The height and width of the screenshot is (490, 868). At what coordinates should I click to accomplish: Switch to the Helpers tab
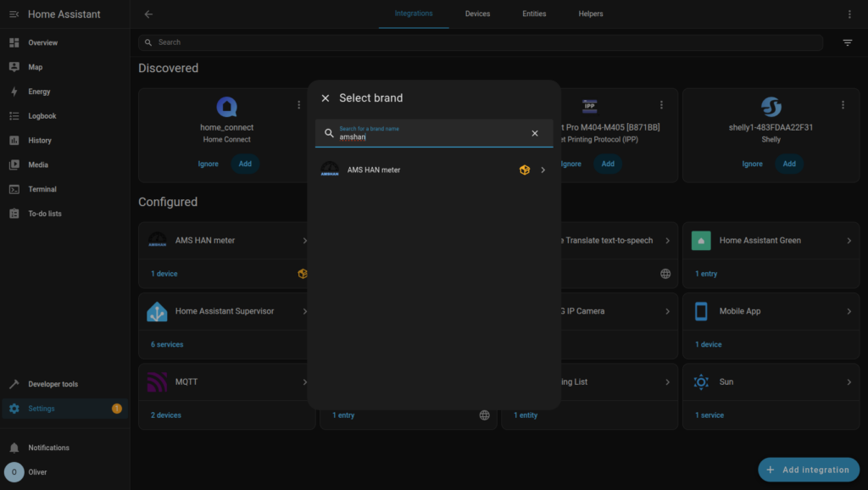click(x=591, y=14)
